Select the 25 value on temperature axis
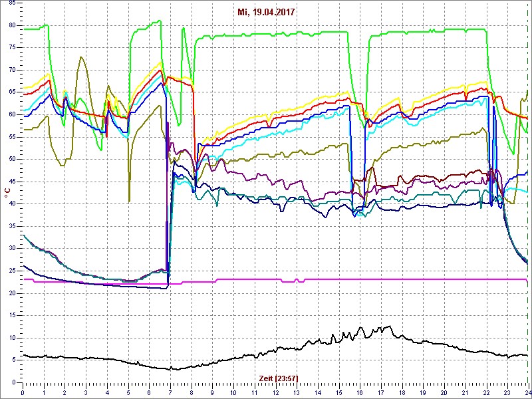This screenshot has height=399, width=532. [x=11, y=271]
